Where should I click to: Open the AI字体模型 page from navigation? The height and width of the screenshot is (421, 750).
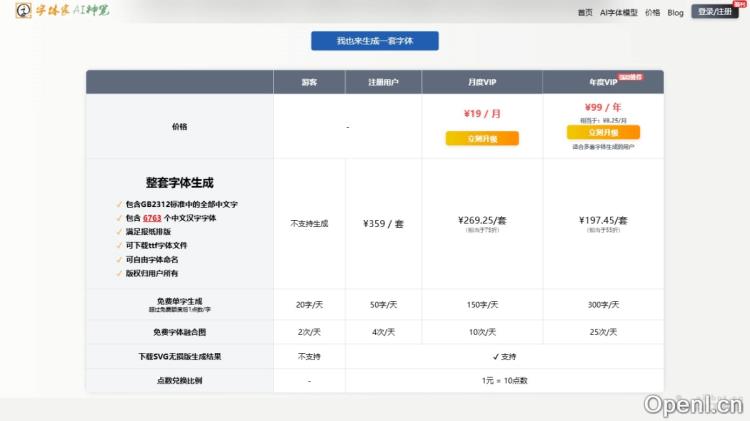pos(618,13)
